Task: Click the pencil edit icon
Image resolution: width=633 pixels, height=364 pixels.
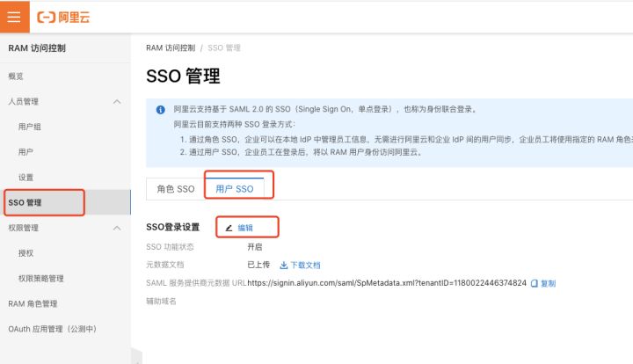Action: [229, 228]
